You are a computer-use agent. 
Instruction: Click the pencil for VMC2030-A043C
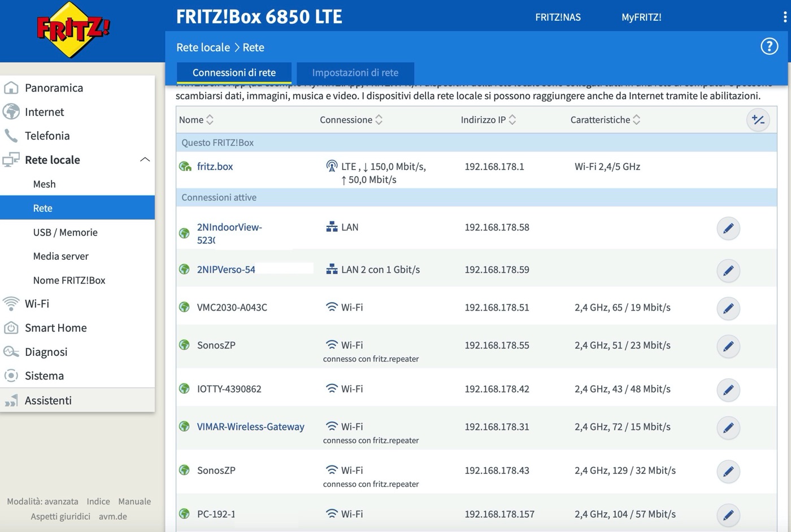pos(728,308)
